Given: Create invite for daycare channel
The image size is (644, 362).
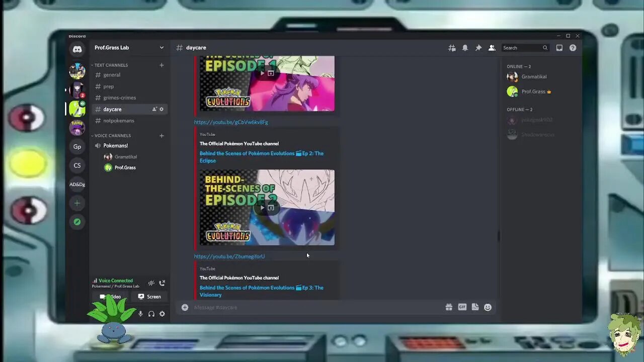Looking at the screenshot, I should pos(154,109).
